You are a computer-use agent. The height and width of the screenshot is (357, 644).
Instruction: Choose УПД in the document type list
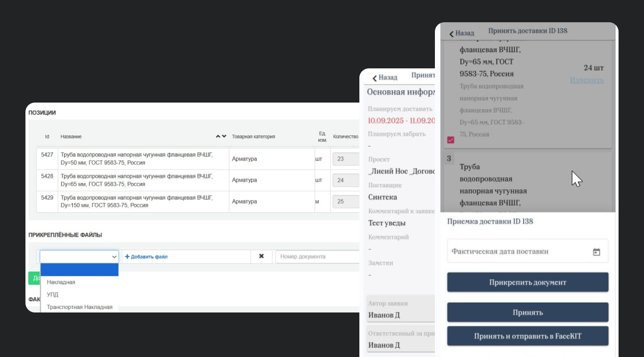(x=52, y=295)
